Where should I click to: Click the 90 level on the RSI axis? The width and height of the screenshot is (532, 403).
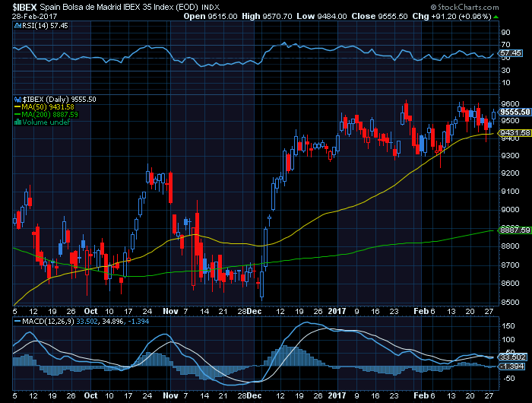coord(505,33)
